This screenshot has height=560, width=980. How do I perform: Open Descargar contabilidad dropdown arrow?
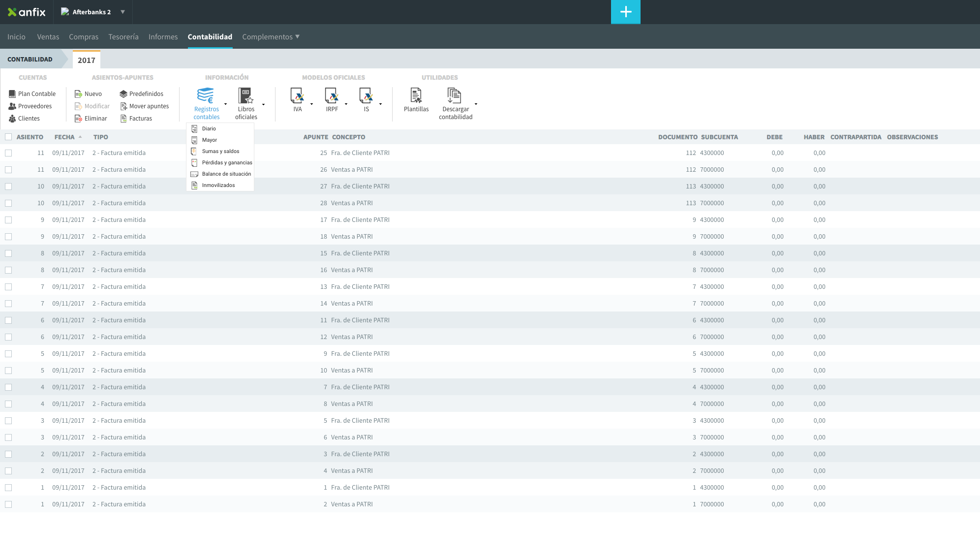coord(476,104)
